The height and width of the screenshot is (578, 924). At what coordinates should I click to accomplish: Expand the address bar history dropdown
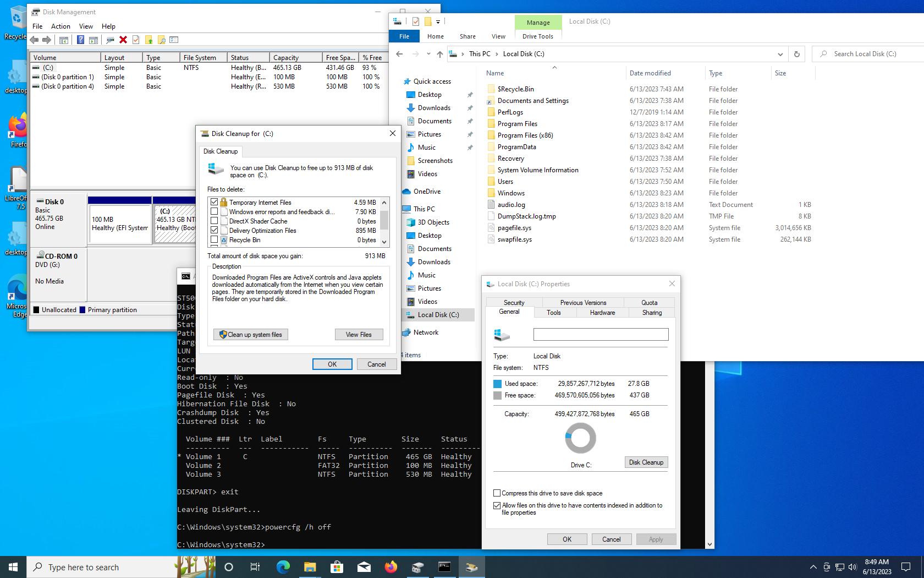pyautogui.click(x=780, y=54)
